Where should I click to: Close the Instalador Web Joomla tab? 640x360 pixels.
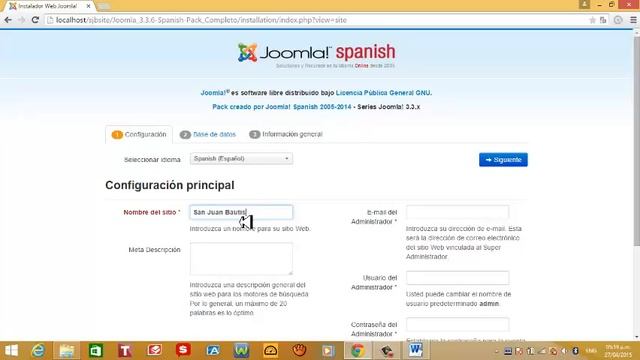pos(88,6)
